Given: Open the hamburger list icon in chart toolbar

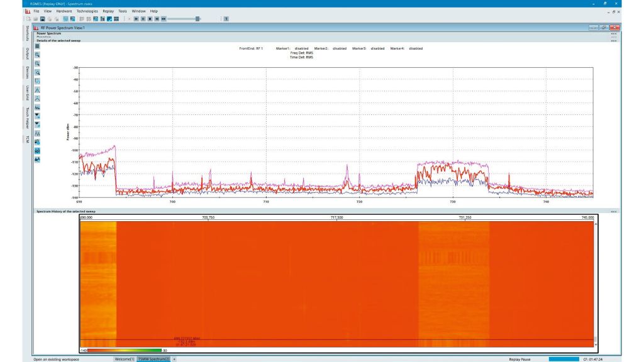Looking at the screenshot, I should pyautogui.click(x=38, y=46).
